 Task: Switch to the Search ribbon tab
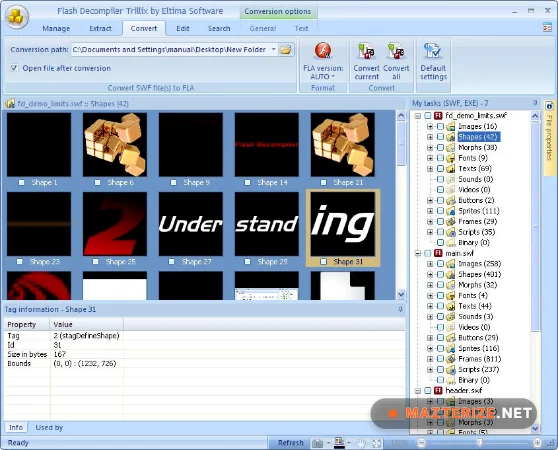coord(219,28)
